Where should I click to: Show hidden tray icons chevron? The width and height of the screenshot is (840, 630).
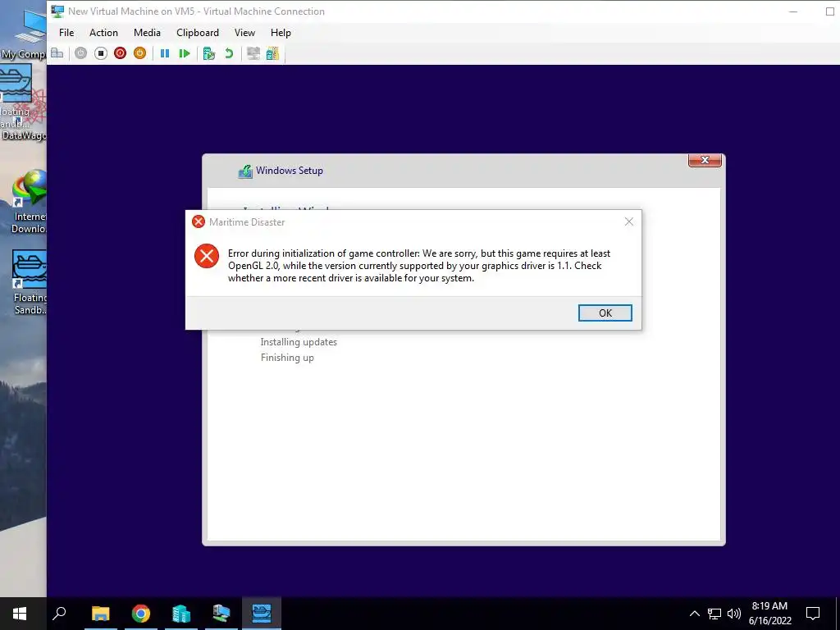[x=694, y=614]
